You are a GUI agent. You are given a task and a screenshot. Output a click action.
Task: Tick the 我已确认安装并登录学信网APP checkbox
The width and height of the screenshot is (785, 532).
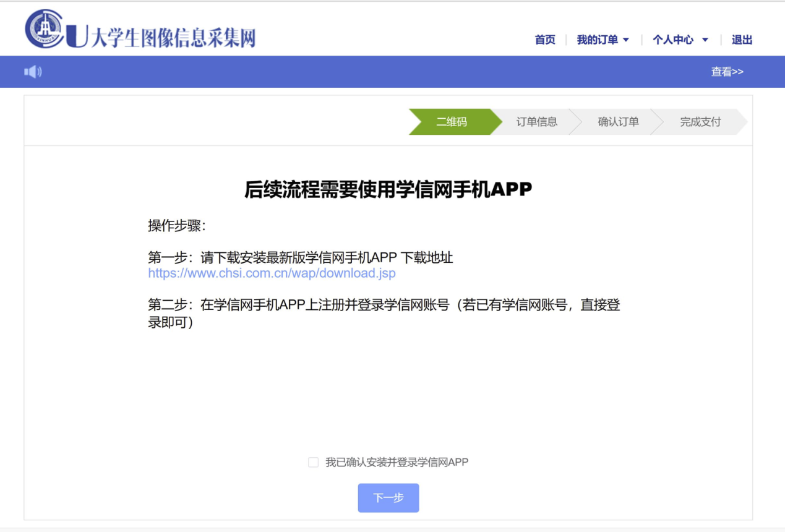click(314, 462)
